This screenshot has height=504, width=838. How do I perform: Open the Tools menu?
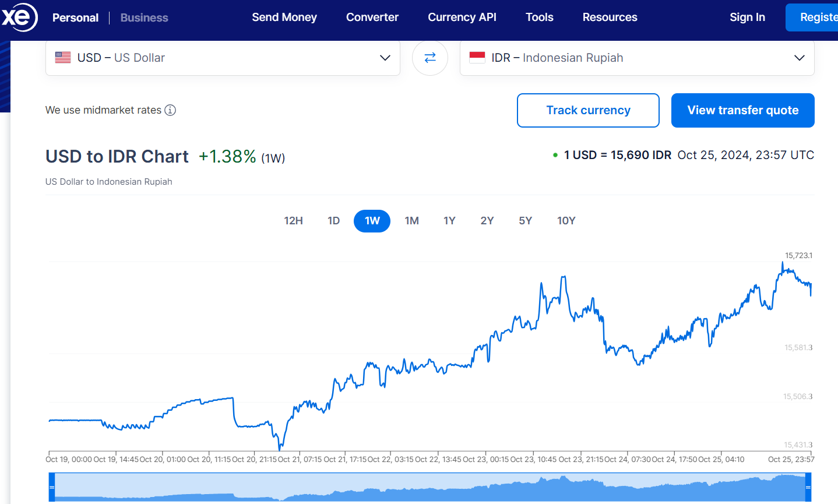pyautogui.click(x=539, y=17)
